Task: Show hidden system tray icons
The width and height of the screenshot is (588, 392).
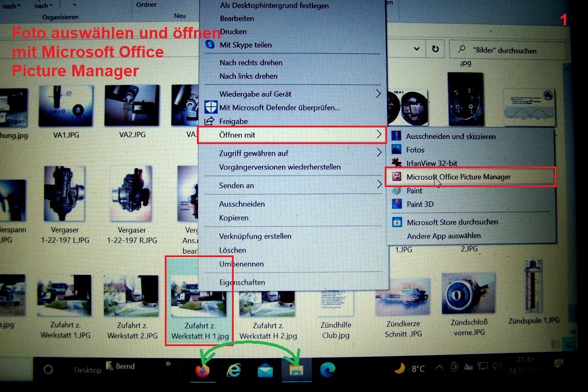Action: tap(439, 367)
